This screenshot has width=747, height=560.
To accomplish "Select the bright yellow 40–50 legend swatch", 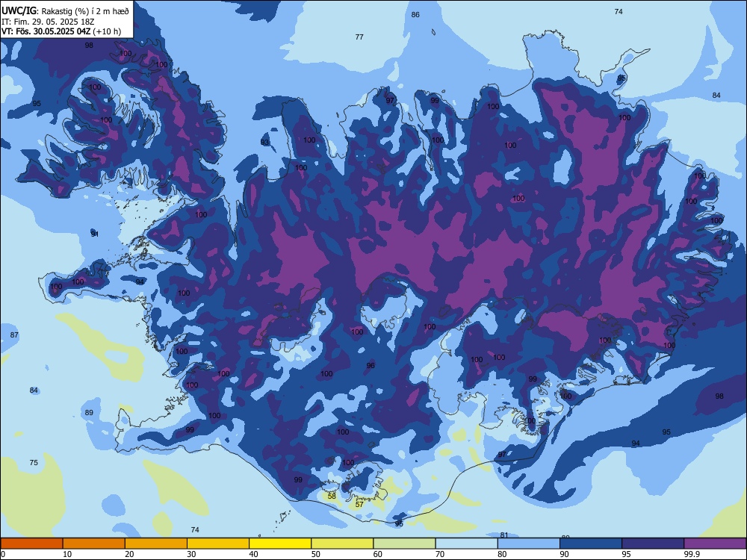I will (280, 544).
